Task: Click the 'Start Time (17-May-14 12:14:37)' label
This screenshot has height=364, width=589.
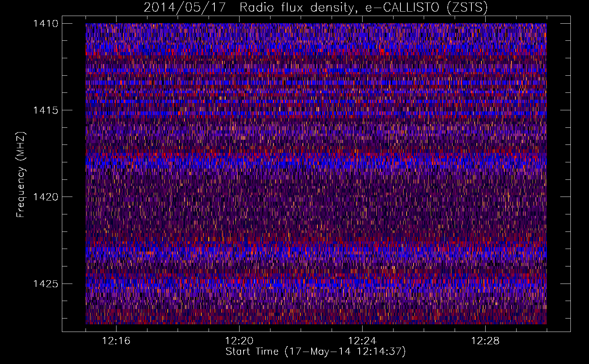Action: 316,352
